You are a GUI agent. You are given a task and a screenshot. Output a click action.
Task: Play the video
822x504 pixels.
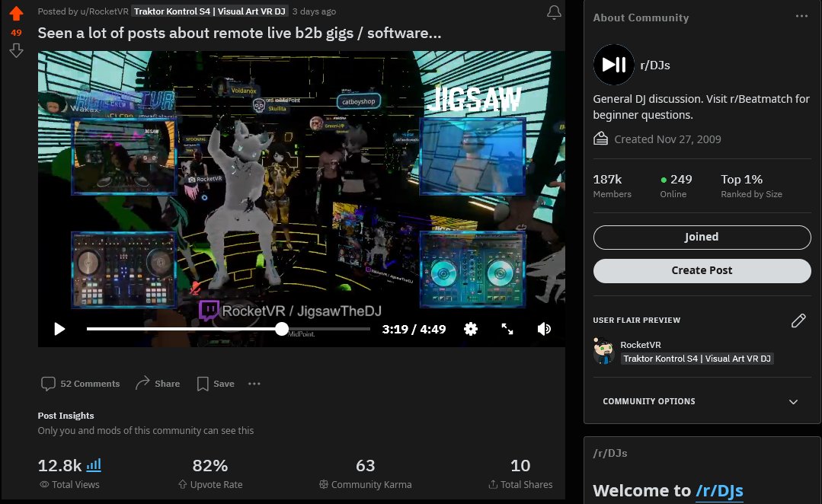(59, 329)
